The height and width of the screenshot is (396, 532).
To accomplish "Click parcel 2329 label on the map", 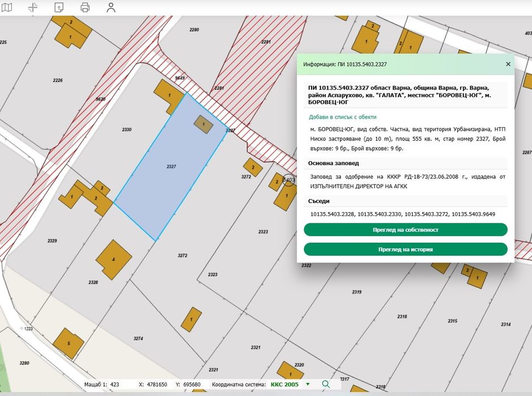I will point(52,240).
